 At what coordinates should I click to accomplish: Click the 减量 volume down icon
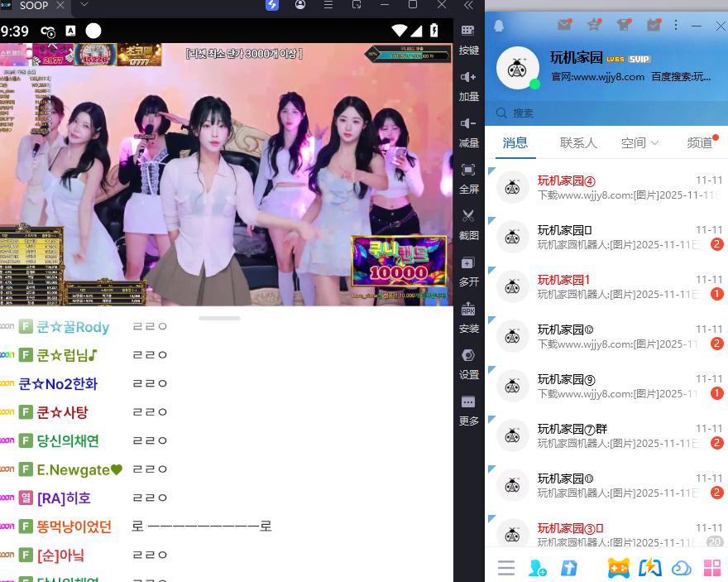(468, 130)
